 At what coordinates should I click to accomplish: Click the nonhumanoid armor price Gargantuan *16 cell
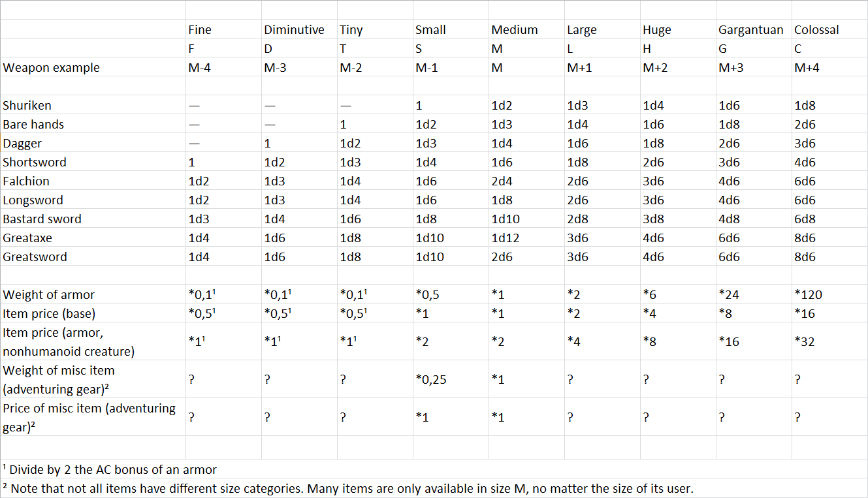coord(729,341)
